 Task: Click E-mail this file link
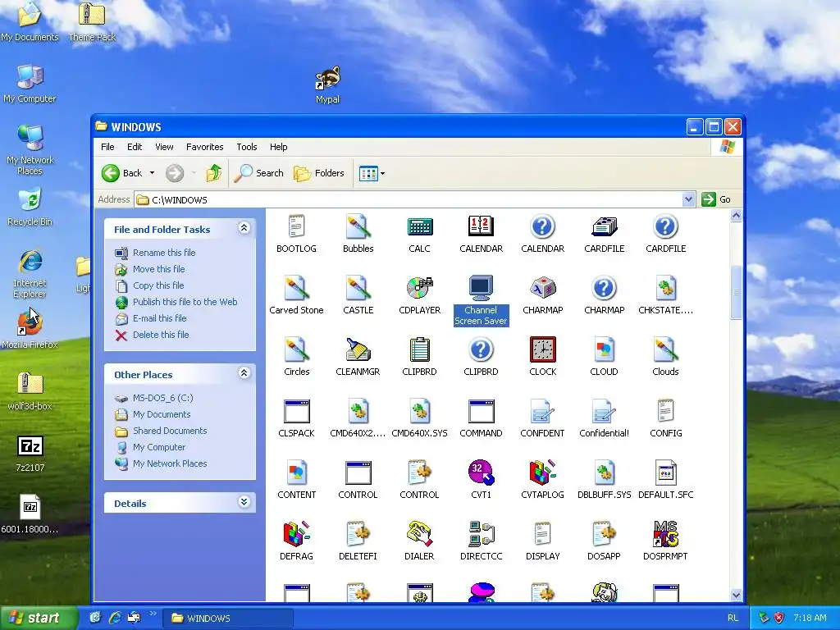pos(160,318)
